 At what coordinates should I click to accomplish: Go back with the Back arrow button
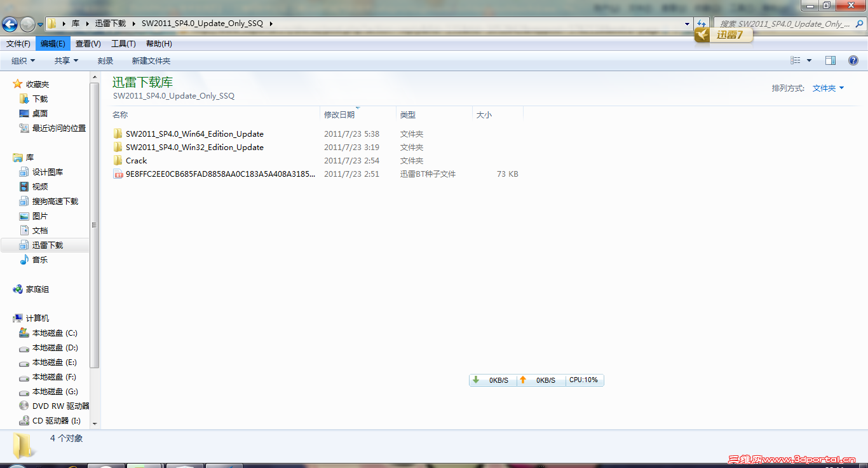point(10,24)
